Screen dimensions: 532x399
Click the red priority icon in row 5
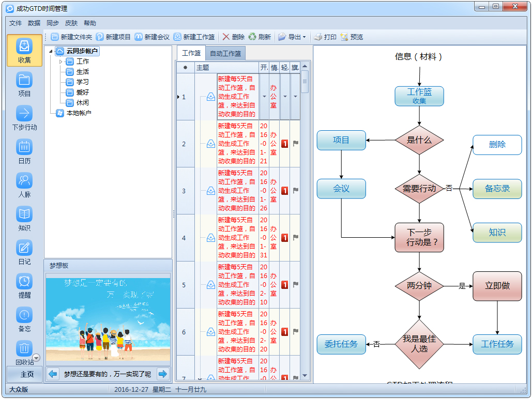coord(285,285)
